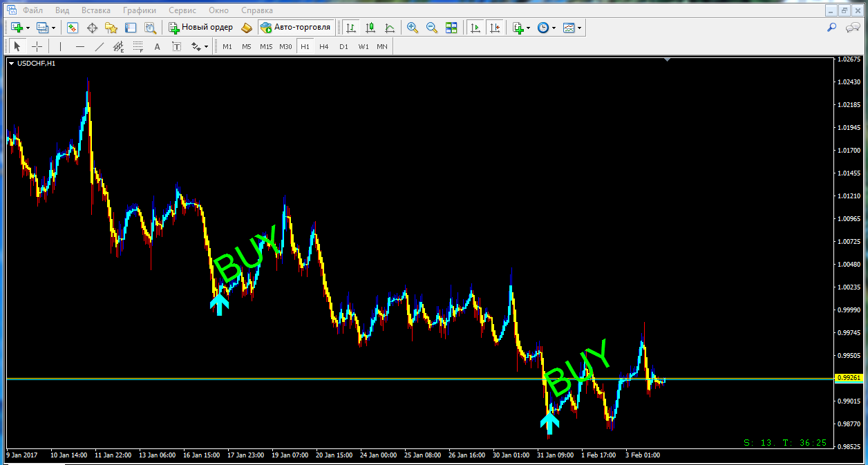Viewport: 868px width, 465px height.
Task: Select the H4 timeframe
Action: point(324,46)
